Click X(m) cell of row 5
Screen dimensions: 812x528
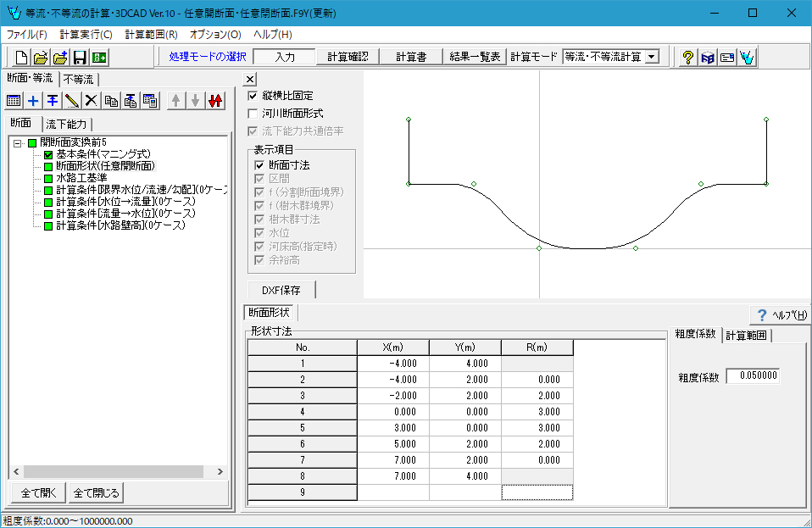[x=393, y=428]
